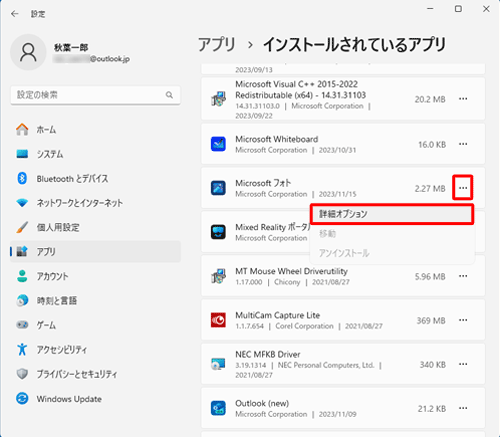Choose アンインストール from the menu
Image resolution: width=500 pixels, height=437 pixels.
tap(392, 253)
